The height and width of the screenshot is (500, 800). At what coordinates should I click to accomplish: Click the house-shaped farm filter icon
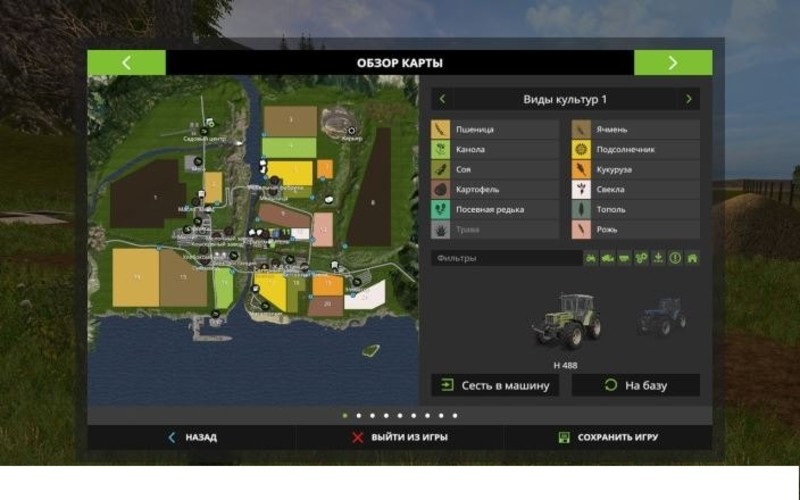(x=692, y=258)
